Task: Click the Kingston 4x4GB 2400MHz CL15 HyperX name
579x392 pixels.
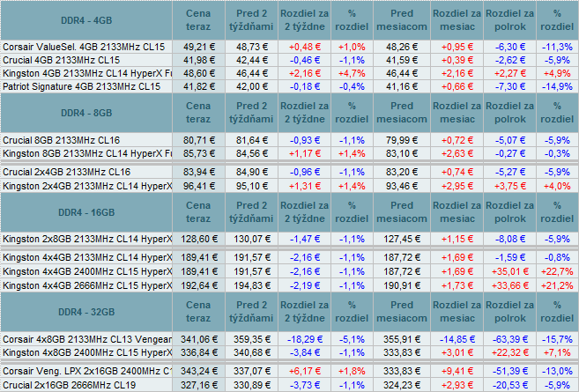Action: (x=87, y=271)
